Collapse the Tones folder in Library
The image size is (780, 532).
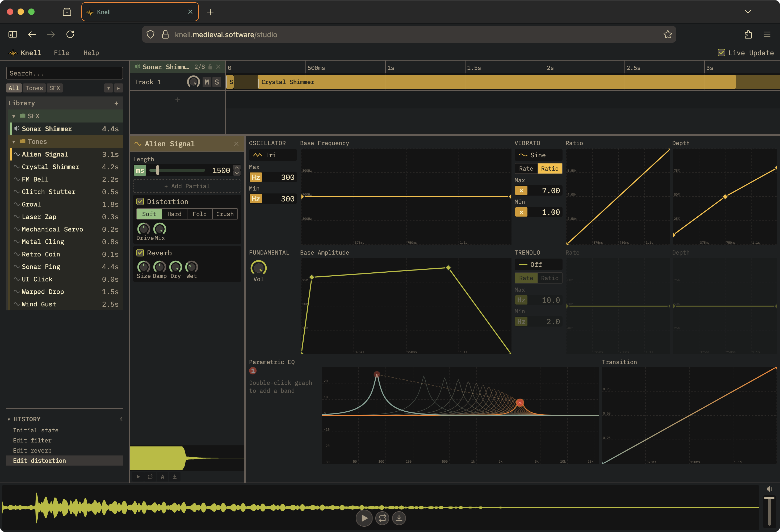pos(14,142)
